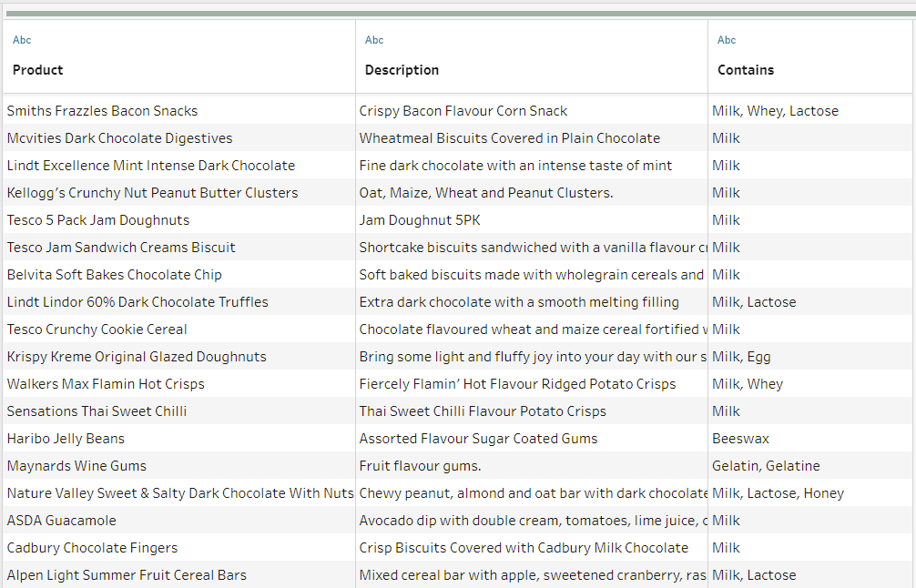The height and width of the screenshot is (588, 916).
Task: Click Lindt Excellence Mint Intense Dark Chocolate
Action: click(151, 166)
